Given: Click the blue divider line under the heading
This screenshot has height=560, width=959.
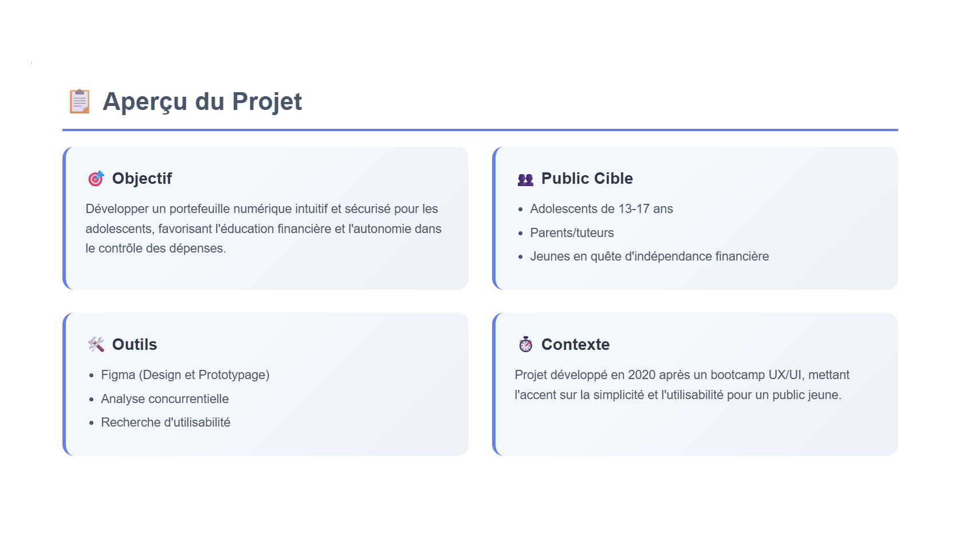Looking at the screenshot, I should 480,130.
